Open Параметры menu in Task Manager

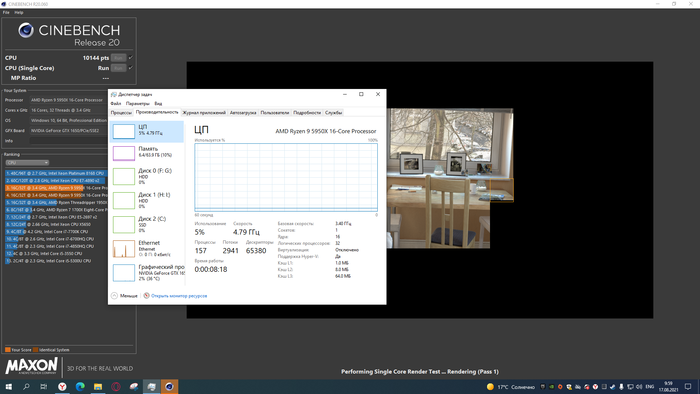pos(138,104)
